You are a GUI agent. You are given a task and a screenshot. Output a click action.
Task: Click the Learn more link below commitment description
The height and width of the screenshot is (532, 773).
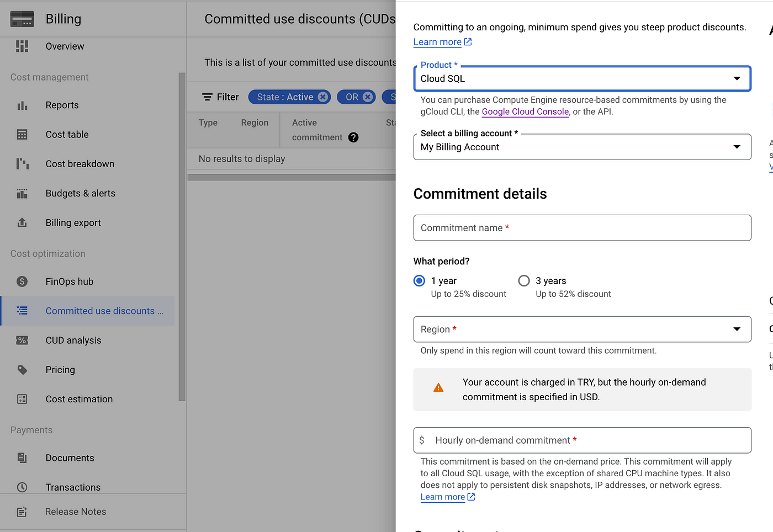[443, 497]
